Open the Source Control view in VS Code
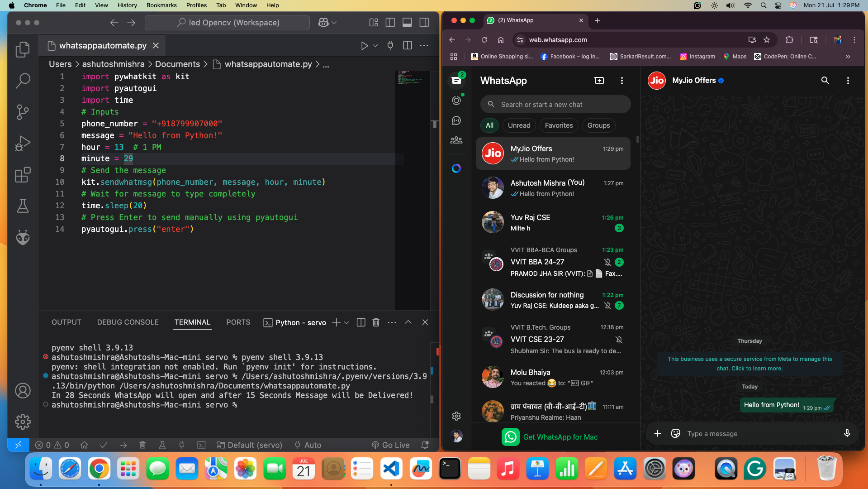Image resolution: width=868 pixels, height=489 pixels. click(x=23, y=112)
